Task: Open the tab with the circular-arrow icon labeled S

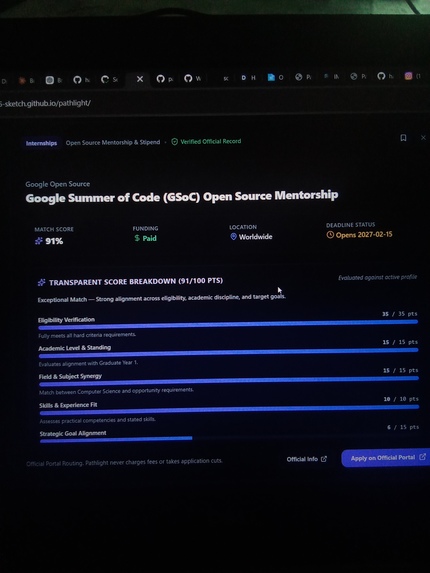Action: click(109, 79)
